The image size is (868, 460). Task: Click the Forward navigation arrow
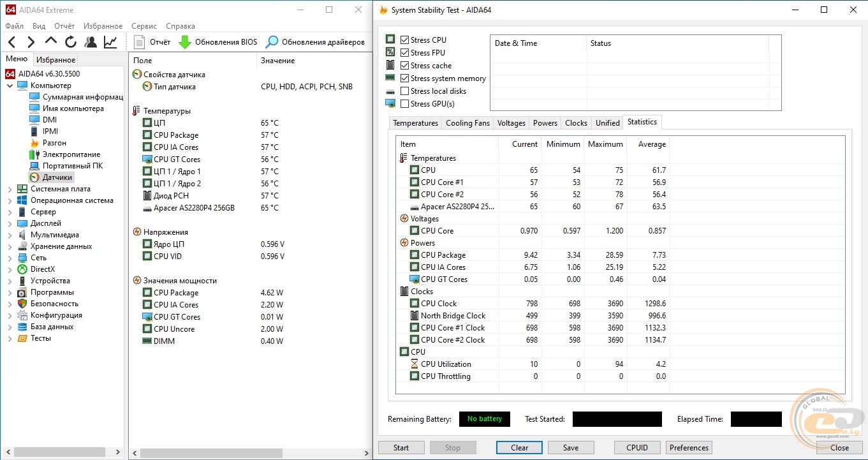pos(31,42)
